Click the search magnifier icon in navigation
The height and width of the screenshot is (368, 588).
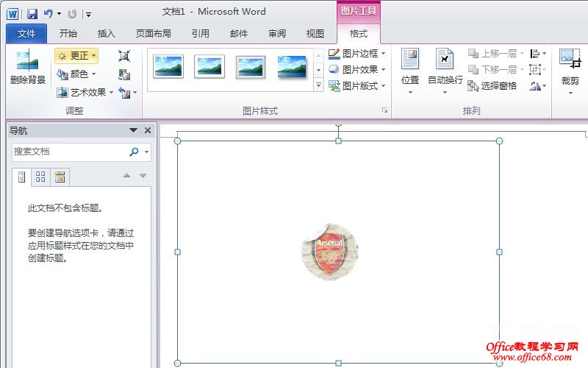pos(134,152)
